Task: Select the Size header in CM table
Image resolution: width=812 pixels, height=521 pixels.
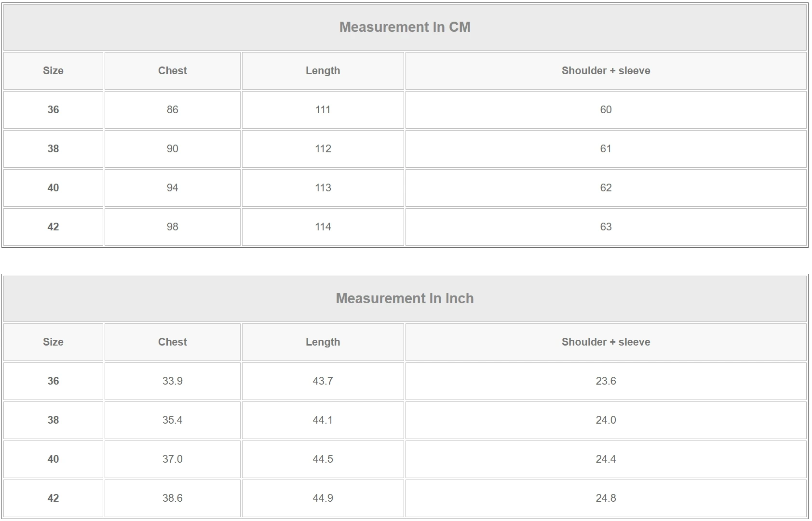Action: [53, 71]
